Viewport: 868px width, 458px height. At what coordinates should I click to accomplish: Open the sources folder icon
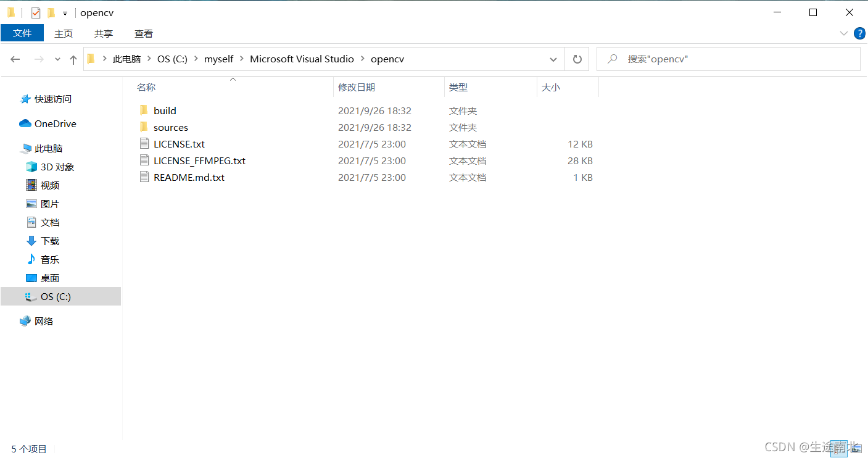pos(144,127)
